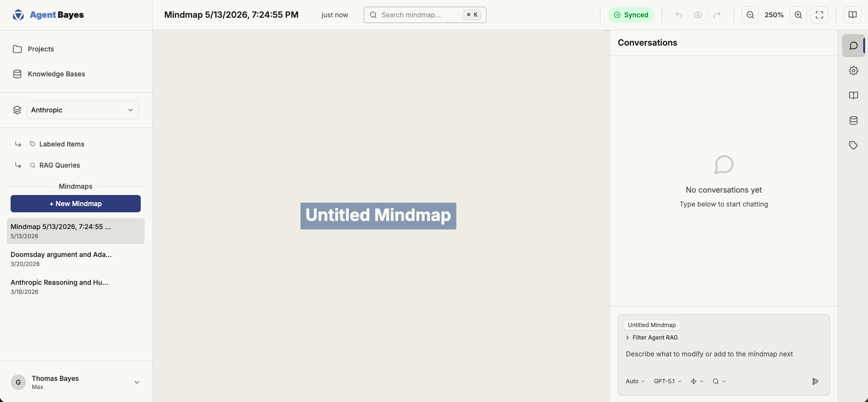The height and width of the screenshot is (402, 868).
Task: Open the tag icon tab in right rail
Action: (x=854, y=146)
